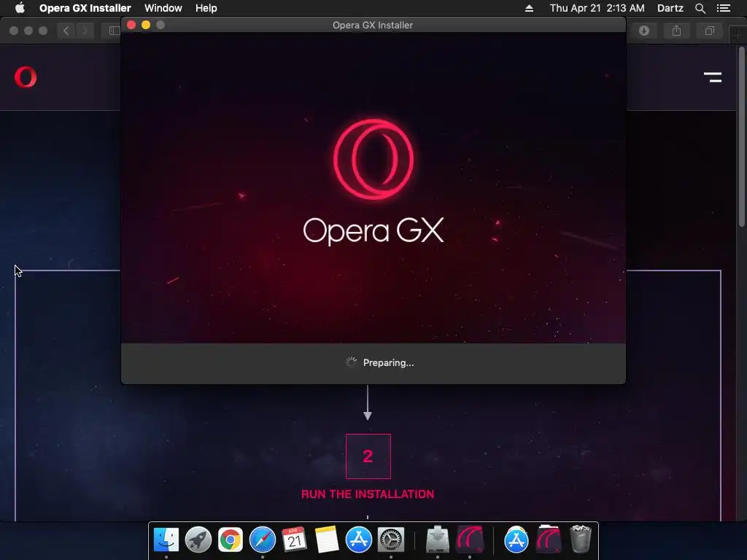Viewport: 747px width, 560px height.
Task: Click the running Opera GX Installer Dock icon
Action: coord(471,540)
